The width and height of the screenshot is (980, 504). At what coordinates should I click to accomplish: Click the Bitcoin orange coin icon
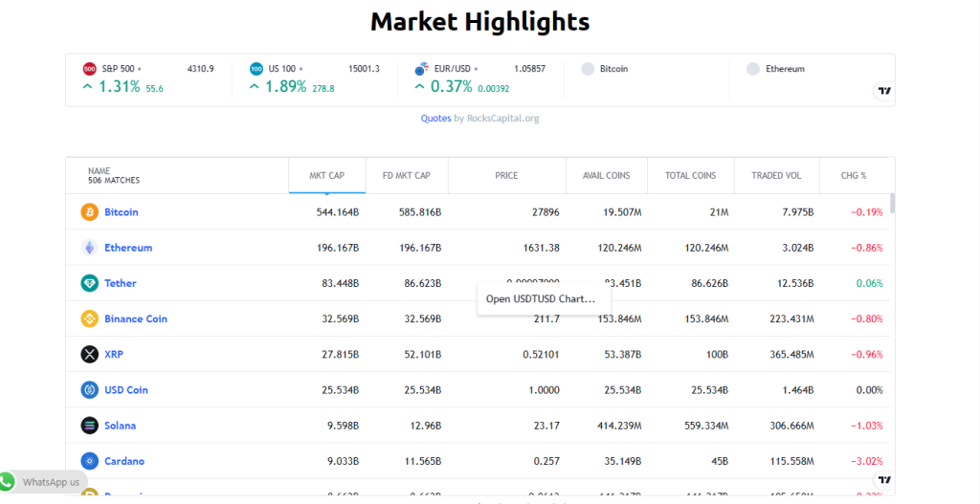[89, 211]
